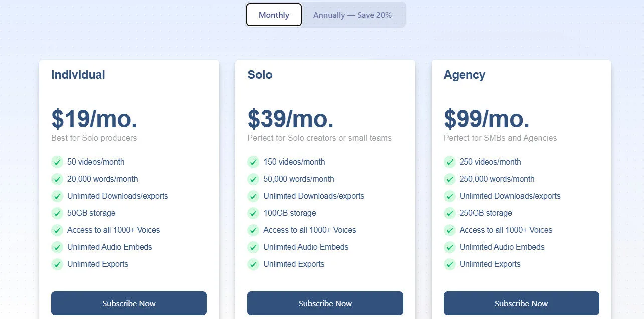Click the checkmark next to 20,000 words/month
644x319 pixels.
coord(57,179)
